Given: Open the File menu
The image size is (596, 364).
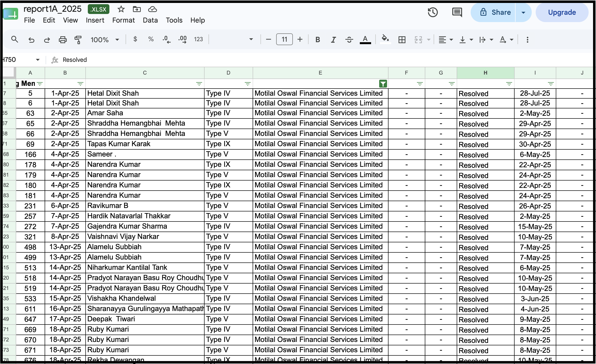Looking at the screenshot, I should 29,20.
